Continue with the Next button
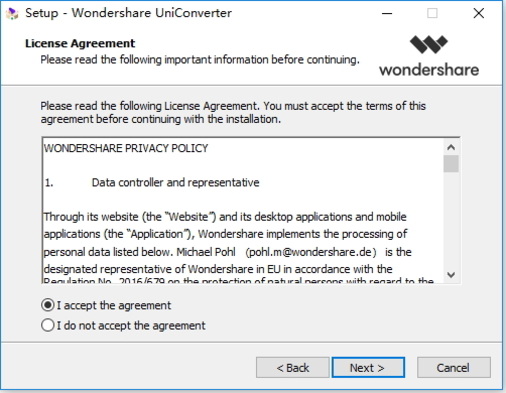The image size is (506, 393). tap(368, 367)
